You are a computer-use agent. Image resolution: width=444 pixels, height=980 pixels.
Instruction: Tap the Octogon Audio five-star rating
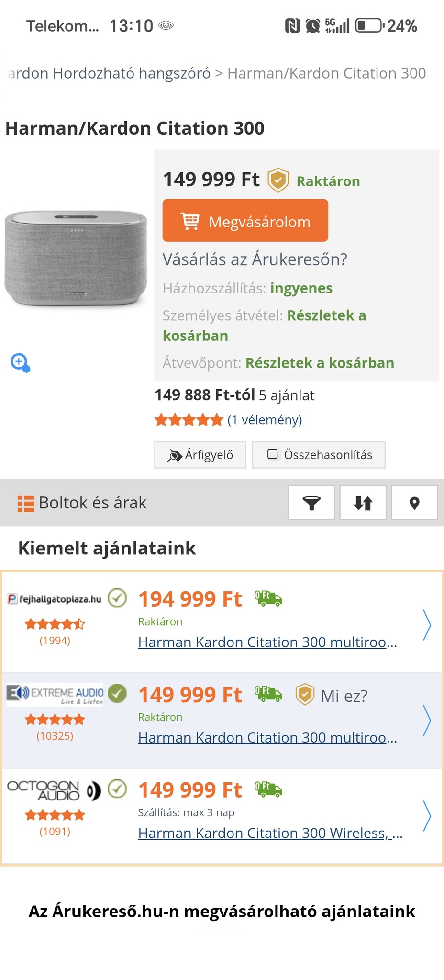click(x=55, y=815)
